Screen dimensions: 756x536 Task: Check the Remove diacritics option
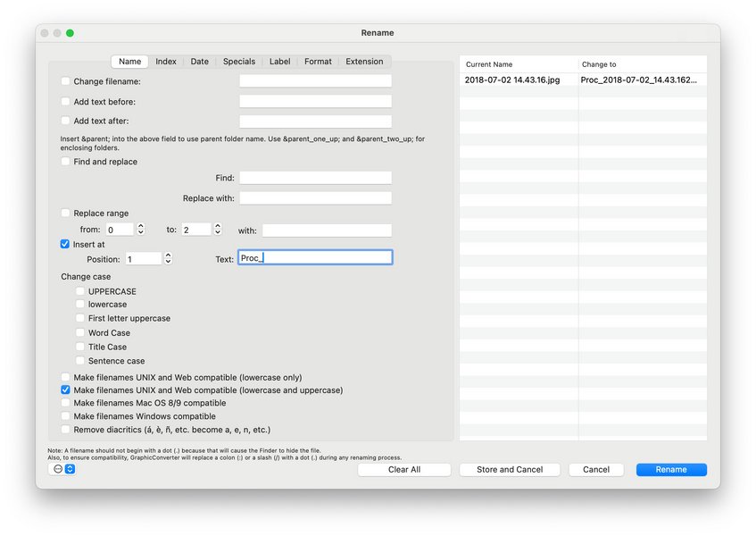point(65,429)
